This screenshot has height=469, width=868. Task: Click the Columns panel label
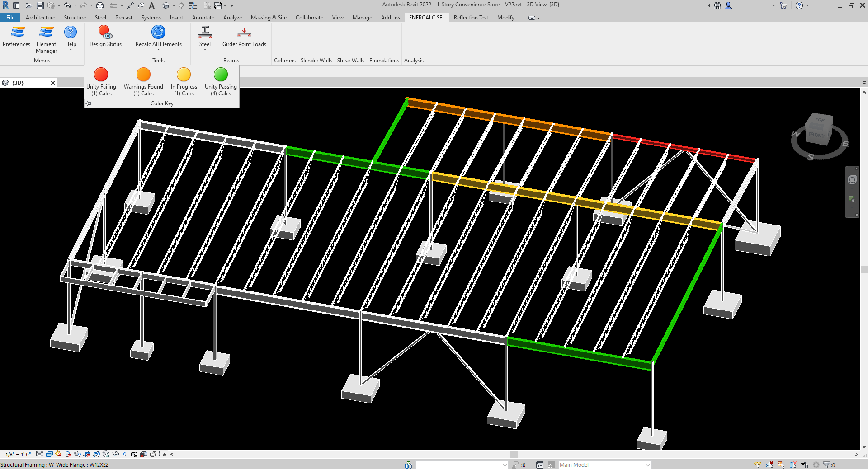284,61
